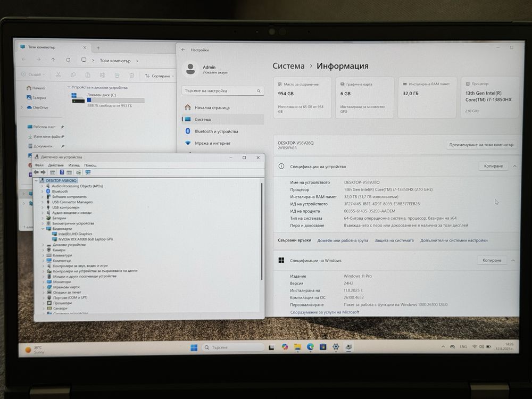The width and height of the screenshot is (532, 399).
Task: Open Файл menu in Device Manager
Action: [x=39, y=165]
